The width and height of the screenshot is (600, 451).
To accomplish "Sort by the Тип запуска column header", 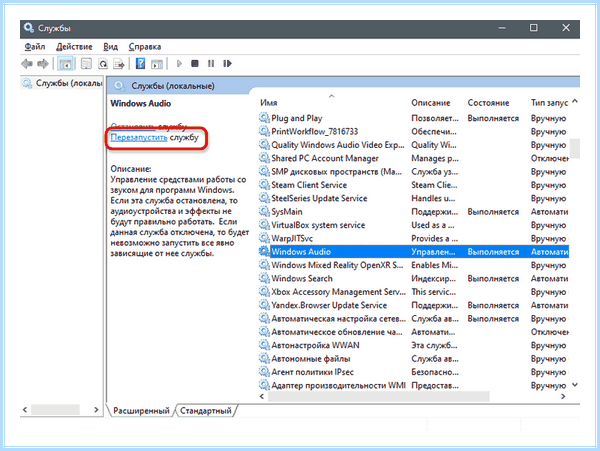I will tap(549, 103).
